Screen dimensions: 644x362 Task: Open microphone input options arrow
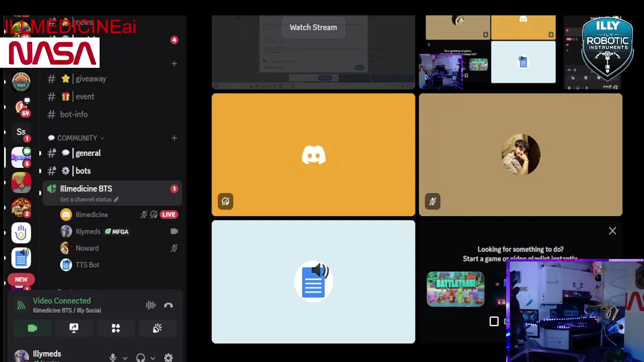(125, 358)
